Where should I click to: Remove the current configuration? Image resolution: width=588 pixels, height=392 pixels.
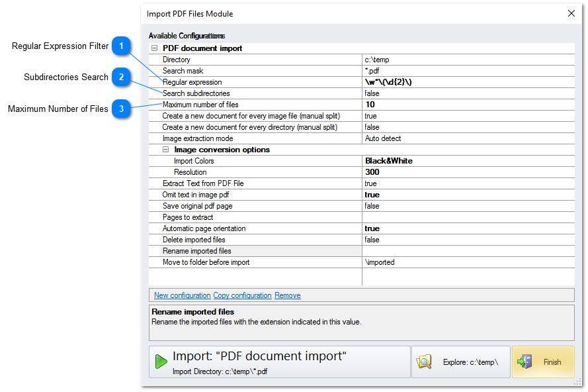287,295
